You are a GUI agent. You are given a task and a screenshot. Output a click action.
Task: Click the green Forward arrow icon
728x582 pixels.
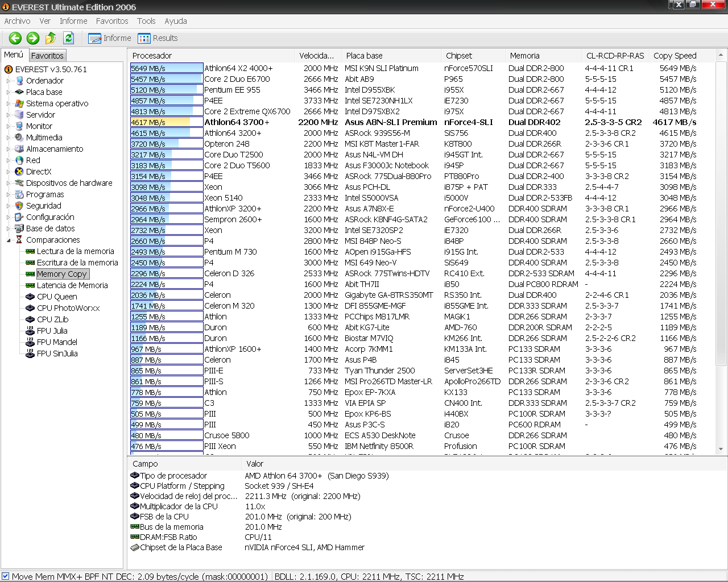(x=33, y=38)
